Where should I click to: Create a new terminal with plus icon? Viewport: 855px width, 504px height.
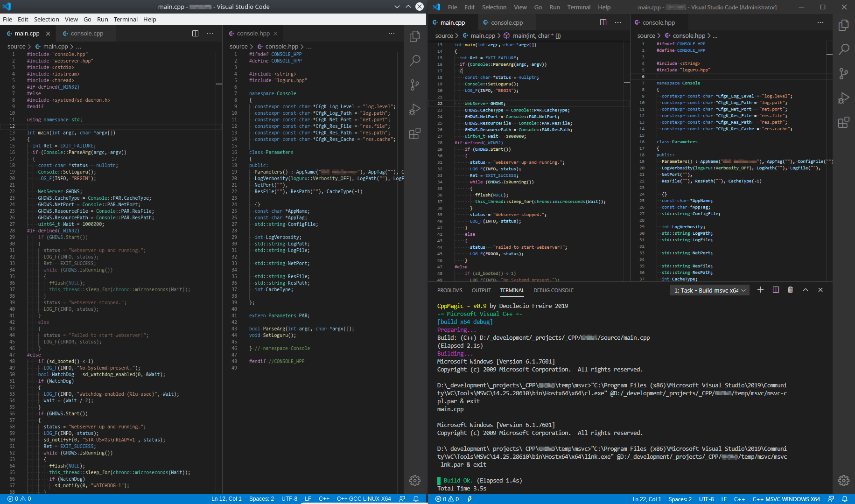760,290
